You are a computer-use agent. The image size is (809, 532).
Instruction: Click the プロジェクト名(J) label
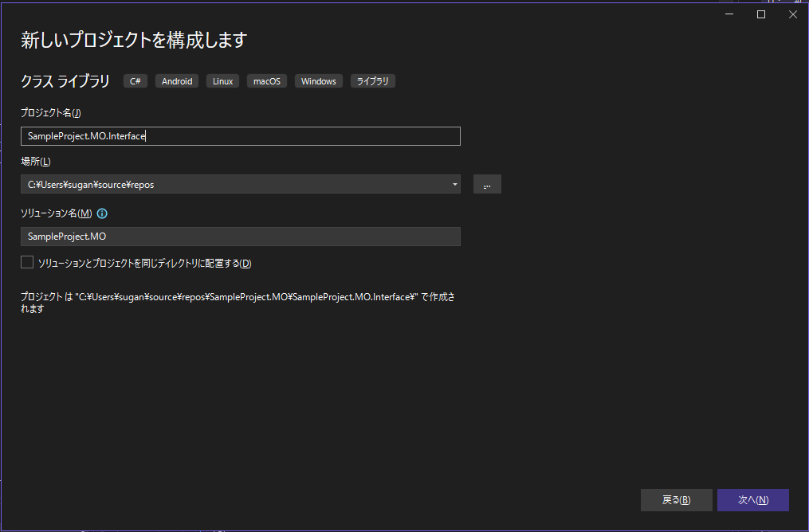click(x=50, y=112)
